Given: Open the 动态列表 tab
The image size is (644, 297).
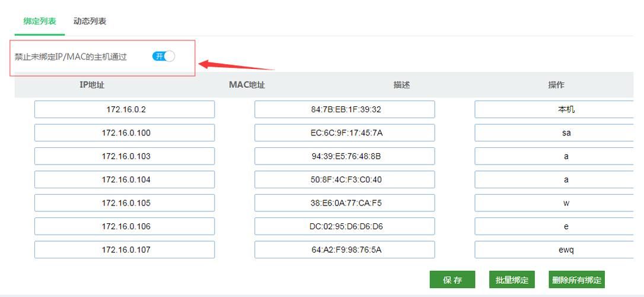Looking at the screenshot, I should pyautogui.click(x=90, y=21).
